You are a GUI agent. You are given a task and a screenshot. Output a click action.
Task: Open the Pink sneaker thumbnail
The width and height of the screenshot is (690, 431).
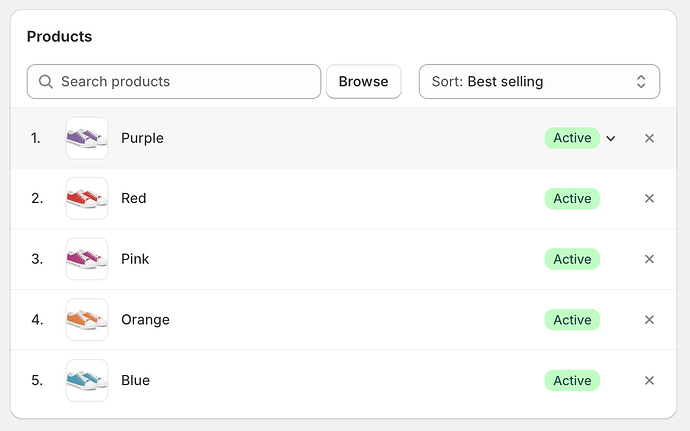[x=87, y=259]
